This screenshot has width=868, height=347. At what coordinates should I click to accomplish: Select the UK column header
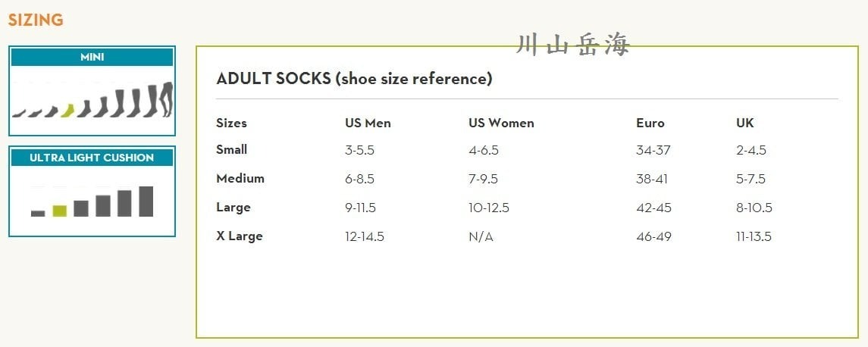[x=744, y=123]
